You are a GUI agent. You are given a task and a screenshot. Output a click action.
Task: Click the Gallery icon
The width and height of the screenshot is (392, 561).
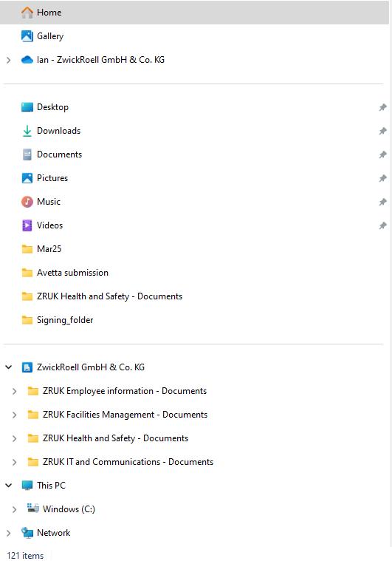click(x=27, y=36)
